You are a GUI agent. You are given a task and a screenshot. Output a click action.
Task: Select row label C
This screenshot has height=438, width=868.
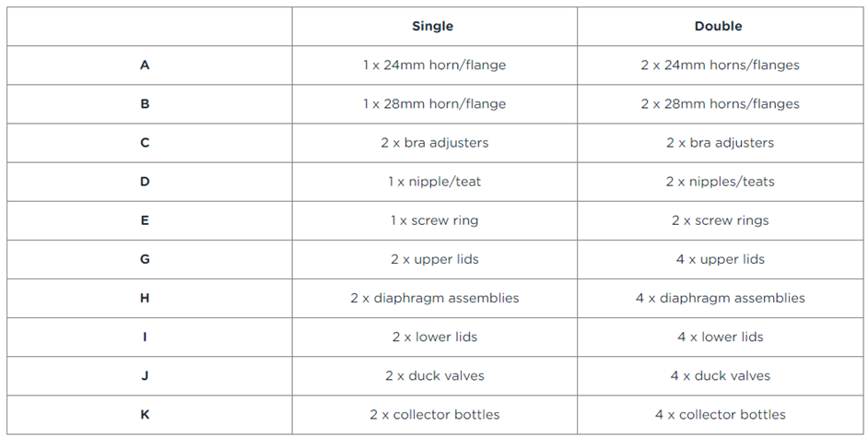pos(145,143)
